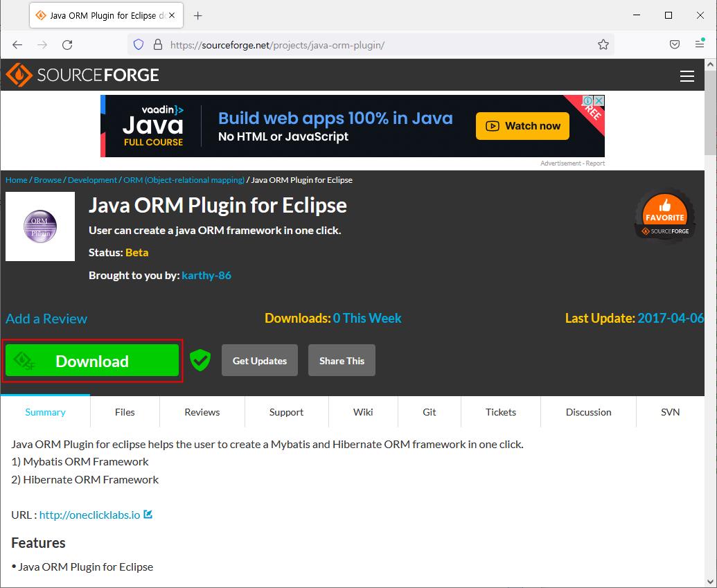Open the SVN tab
The width and height of the screenshot is (717, 588).
pyautogui.click(x=671, y=412)
